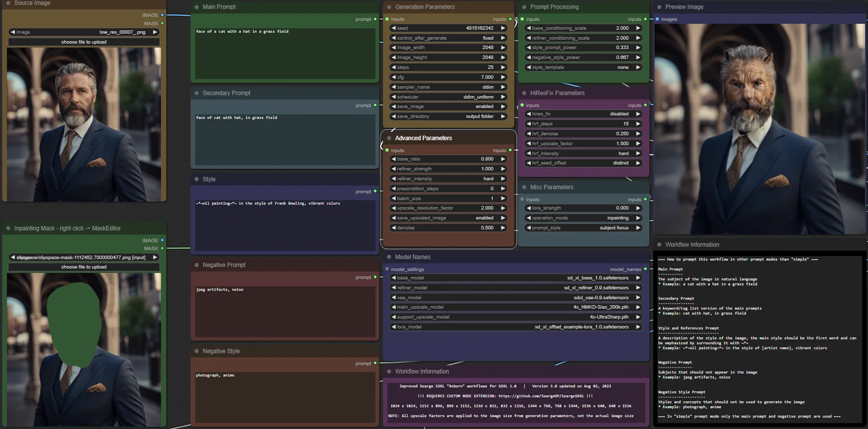Click the model_names output port
The height and width of the screenshot is (429, 868).
645,269
